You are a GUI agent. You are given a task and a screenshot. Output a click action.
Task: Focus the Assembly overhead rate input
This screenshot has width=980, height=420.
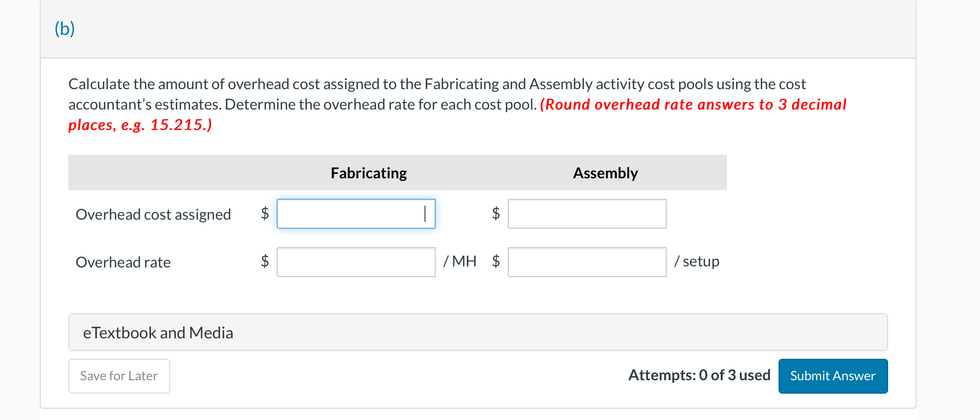coord(587,262)
